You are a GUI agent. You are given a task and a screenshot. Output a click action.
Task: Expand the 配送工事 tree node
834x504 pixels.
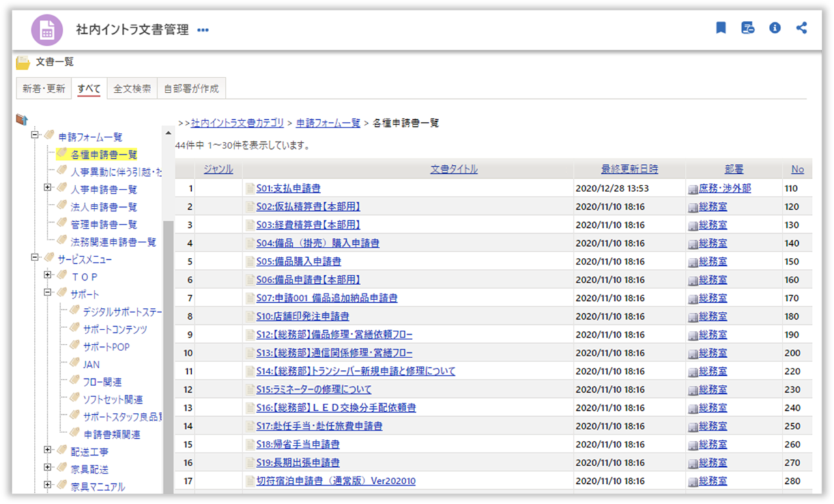click(48, 451)
